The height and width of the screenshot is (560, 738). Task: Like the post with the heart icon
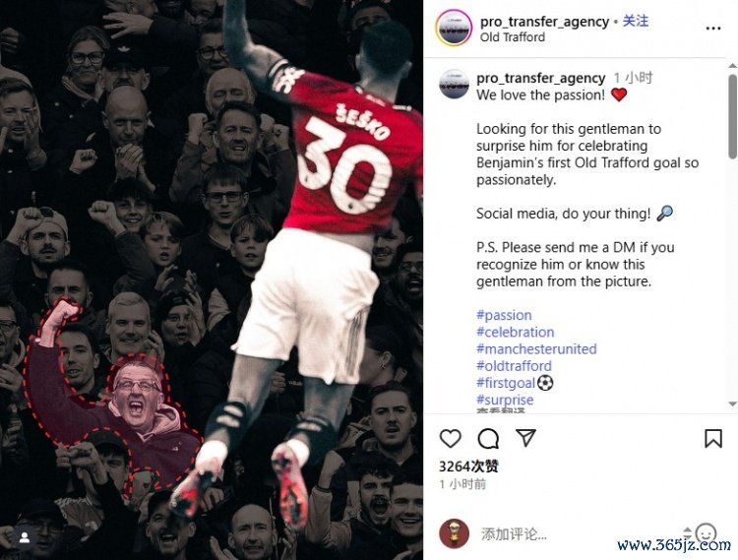[x=450, y=439]
